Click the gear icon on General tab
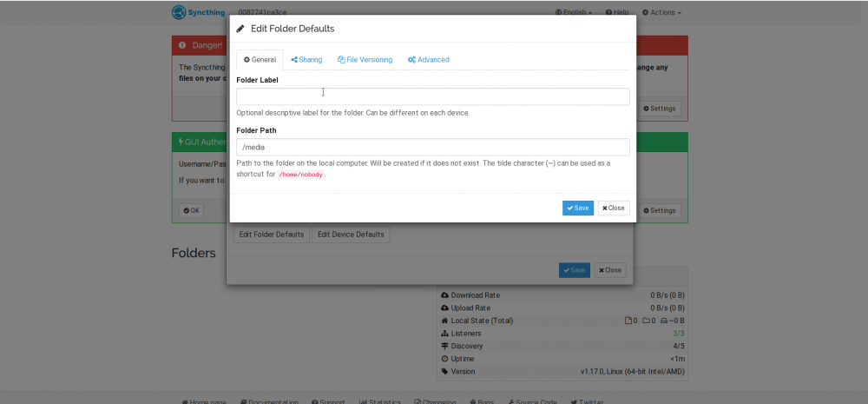The height and width of the screenshot is (404, 868). tap(247, 60)
